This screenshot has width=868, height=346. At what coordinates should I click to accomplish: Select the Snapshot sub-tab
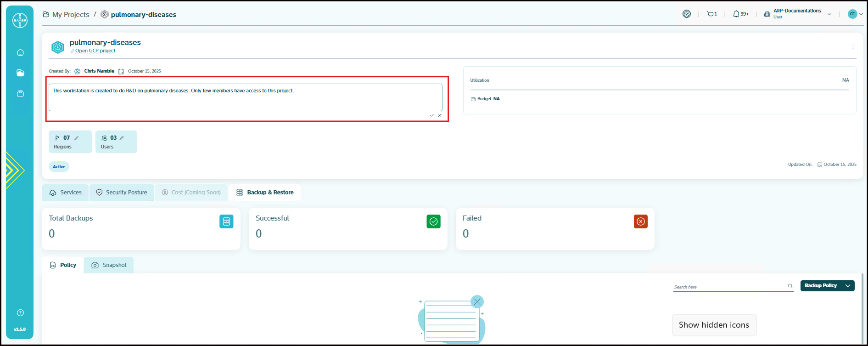click(109, 265)
